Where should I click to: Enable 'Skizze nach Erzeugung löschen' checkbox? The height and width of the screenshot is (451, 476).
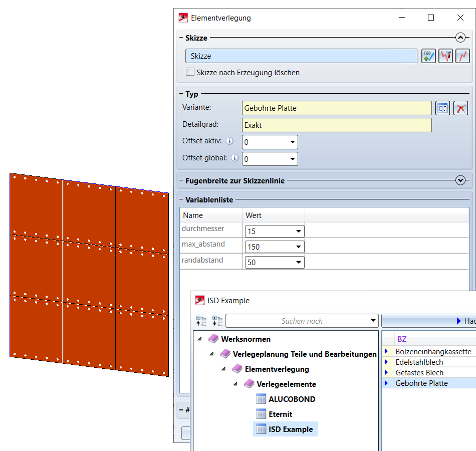(x=190, y=72)
